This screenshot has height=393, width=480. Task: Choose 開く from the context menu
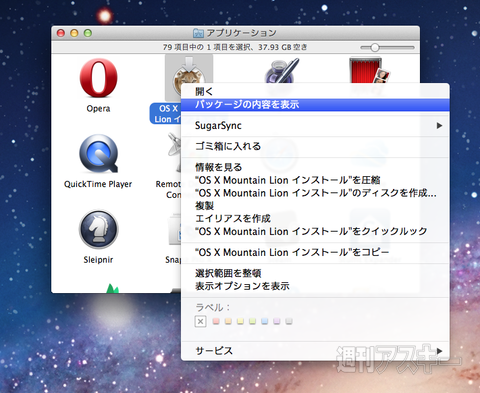315,91
